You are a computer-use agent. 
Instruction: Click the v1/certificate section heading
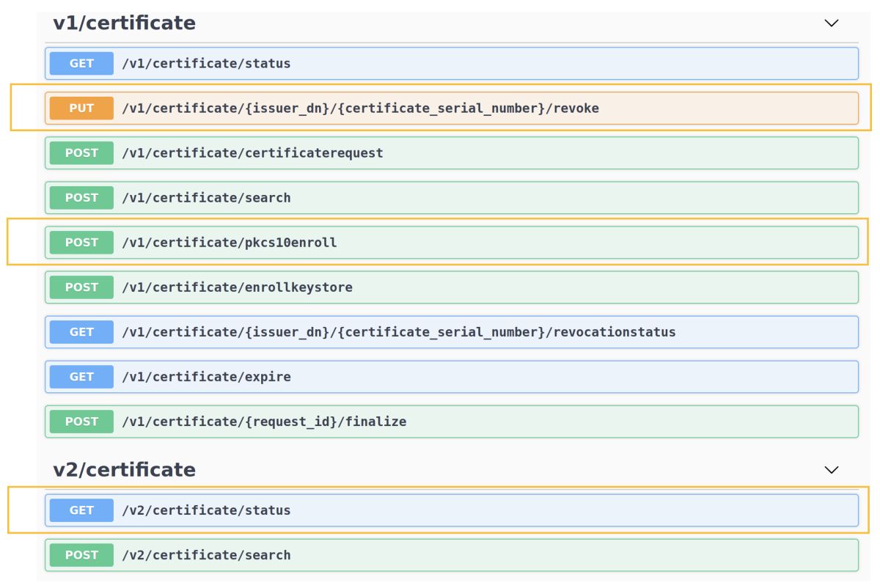(x=125, y=23)
